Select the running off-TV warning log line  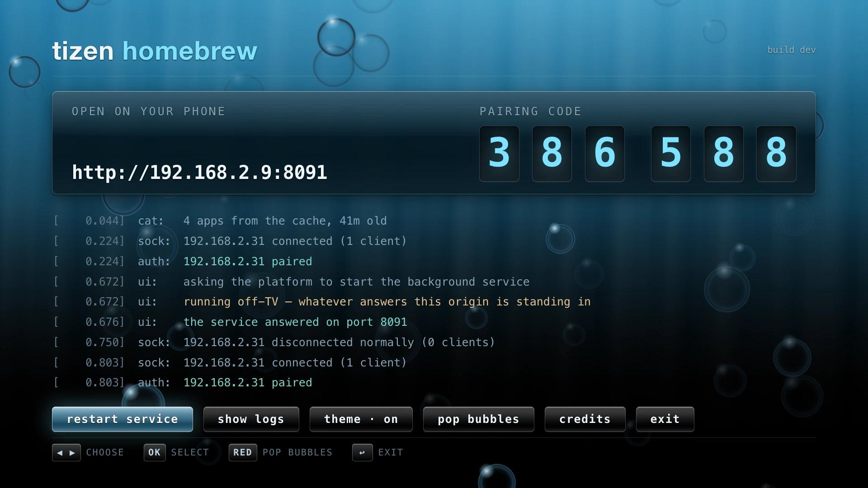[322, 302]
